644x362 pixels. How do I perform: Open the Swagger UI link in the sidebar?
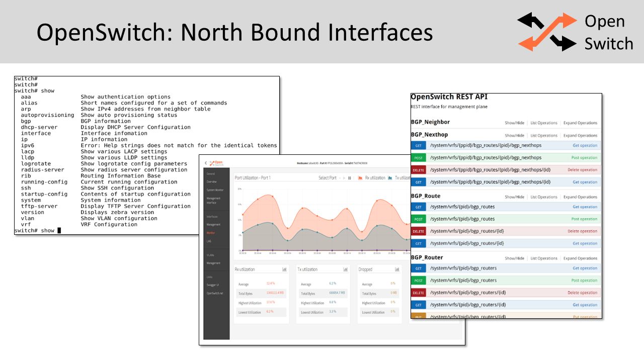[x=212, y=285]
